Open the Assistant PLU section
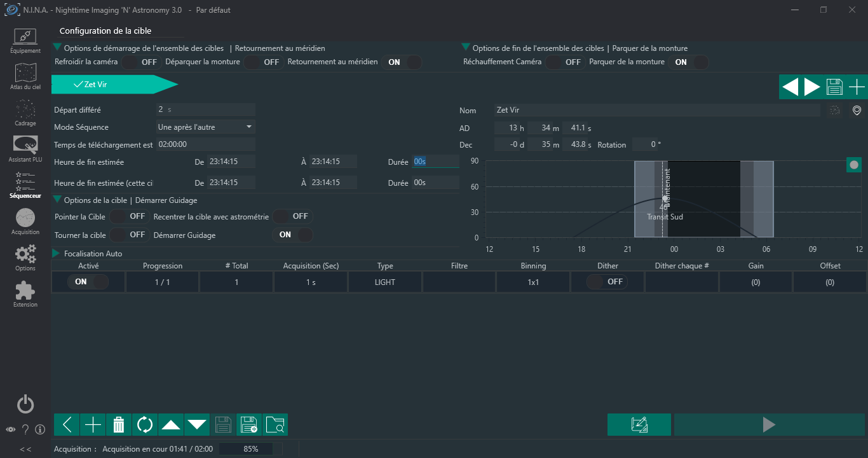The image size is (868, 458). (x=25, y=149)
